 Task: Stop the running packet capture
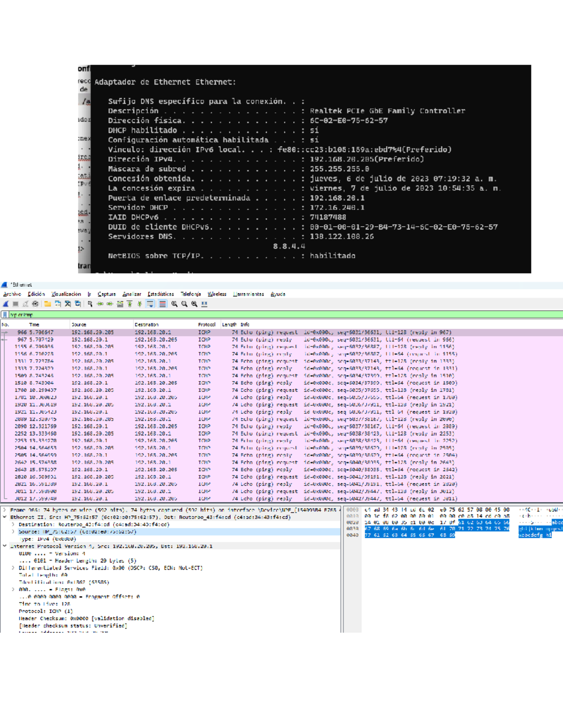(x=15, y=304)
